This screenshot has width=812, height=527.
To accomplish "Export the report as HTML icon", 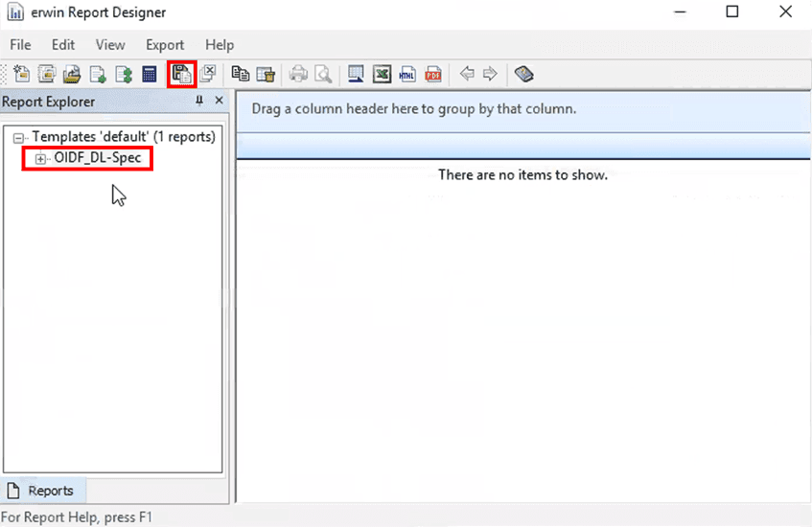I will click(407, 74).
